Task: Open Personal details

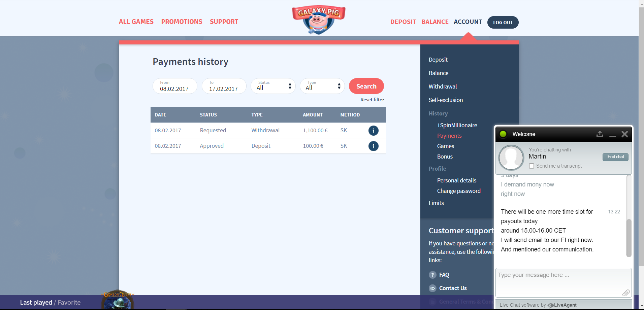Action: pos(457,180)
